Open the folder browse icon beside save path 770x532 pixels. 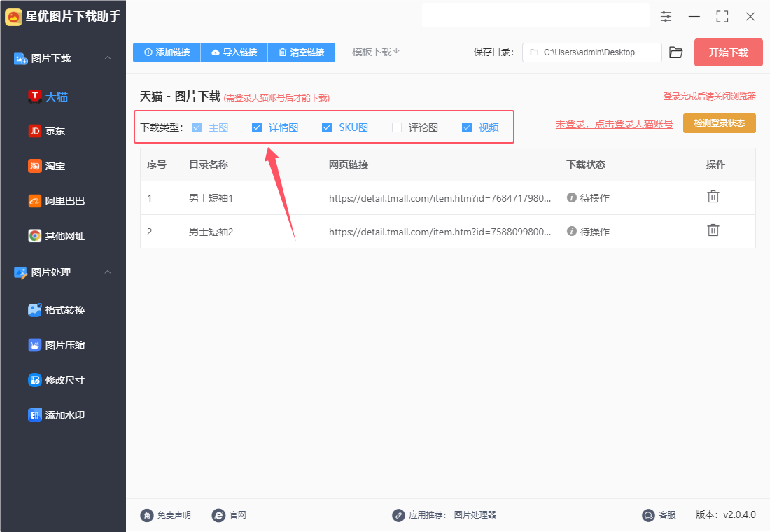tap(676, 52)
